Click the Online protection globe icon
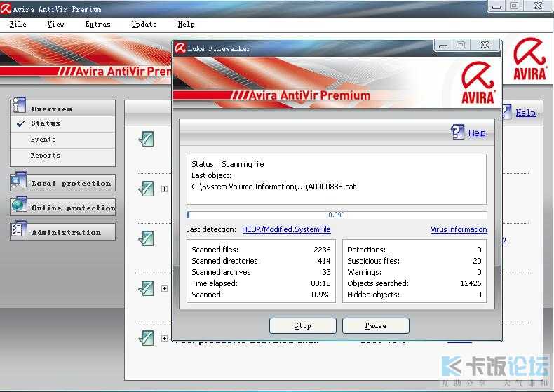The image size is (554, 392). coord(19,207)
